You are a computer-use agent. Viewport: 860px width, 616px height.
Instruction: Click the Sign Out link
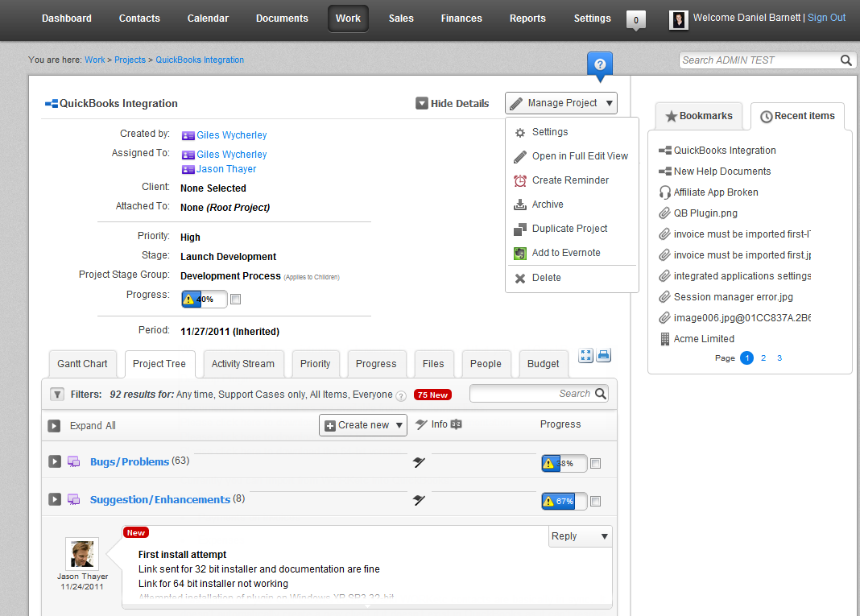click(826, 18)
